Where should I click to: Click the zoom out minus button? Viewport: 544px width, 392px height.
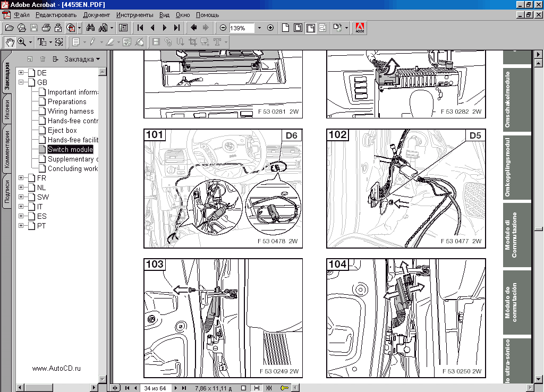pos(223,28)
